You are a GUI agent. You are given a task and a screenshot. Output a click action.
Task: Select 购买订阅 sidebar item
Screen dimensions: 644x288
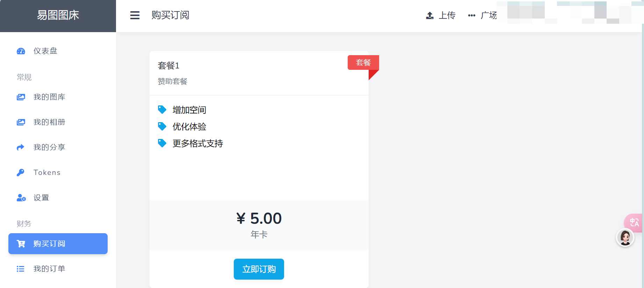(x=58, y=244)
